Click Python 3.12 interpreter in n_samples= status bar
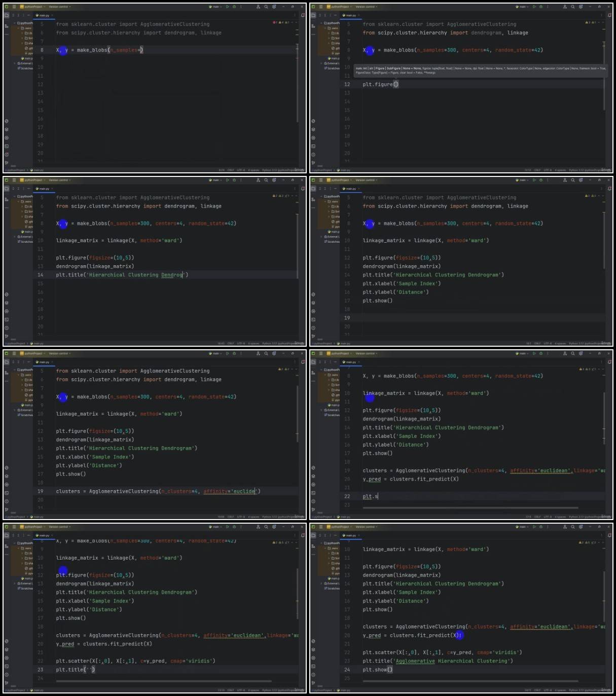Viewport: 616px width, 696px height. 283,170
